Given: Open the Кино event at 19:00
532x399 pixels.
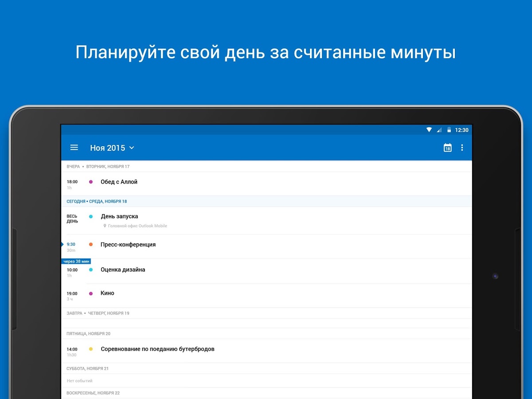Looking at the screenshot, I should tap(107, 293).
